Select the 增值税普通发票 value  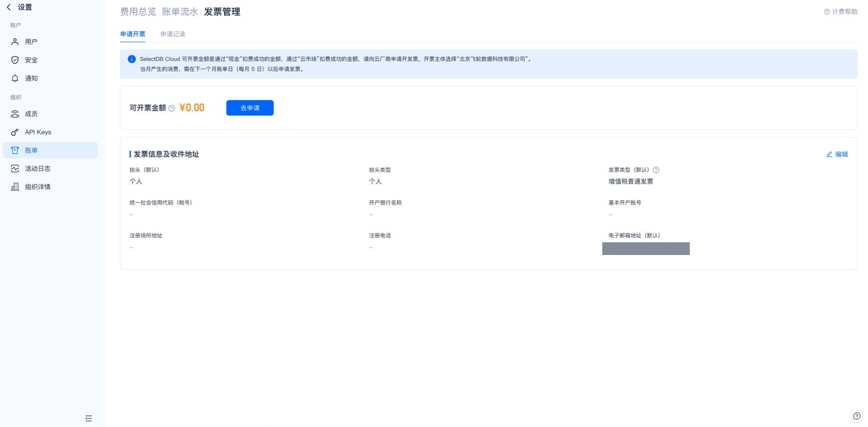click(x=631, y=181)
